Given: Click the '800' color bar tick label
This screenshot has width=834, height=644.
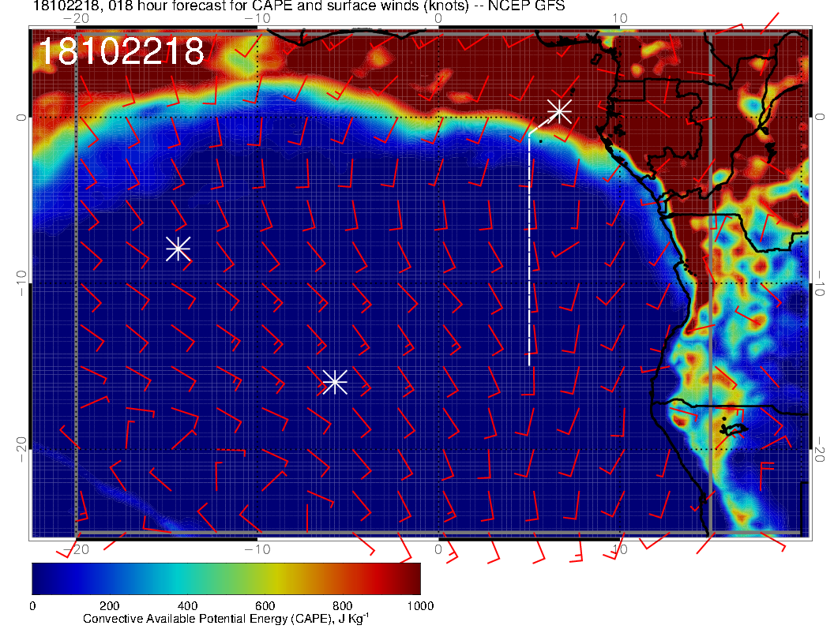Looking at the screenshot, I should click(343, 606).
